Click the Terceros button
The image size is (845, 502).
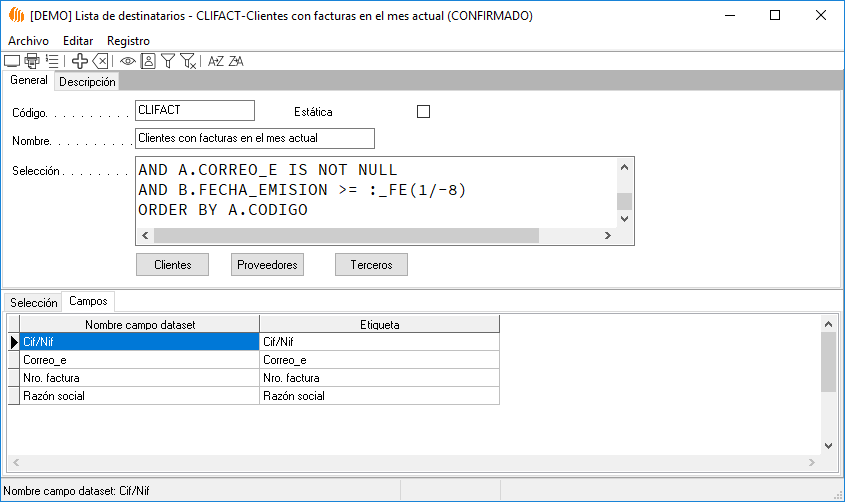point(371,265)
